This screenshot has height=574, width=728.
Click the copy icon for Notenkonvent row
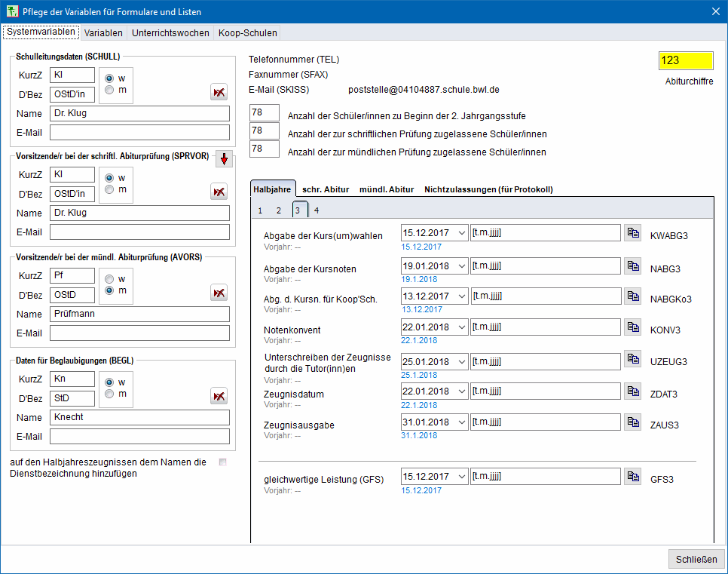[x=632, y=328]
